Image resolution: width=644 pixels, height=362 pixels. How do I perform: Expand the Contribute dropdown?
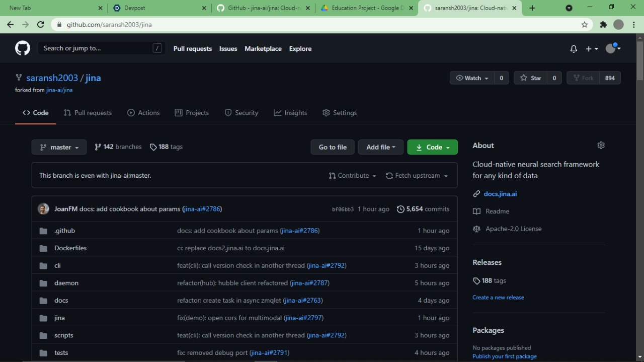(x=353, y=176)
